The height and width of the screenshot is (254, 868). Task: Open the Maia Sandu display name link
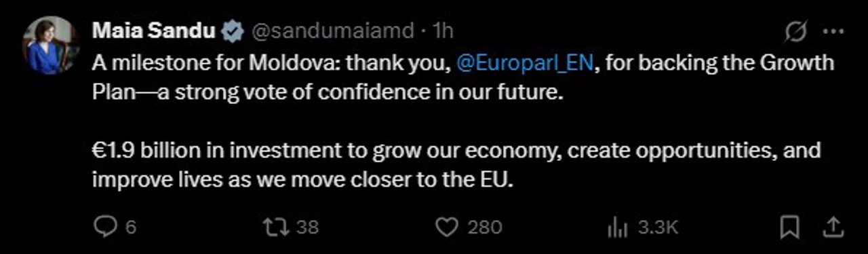(155, 31)
